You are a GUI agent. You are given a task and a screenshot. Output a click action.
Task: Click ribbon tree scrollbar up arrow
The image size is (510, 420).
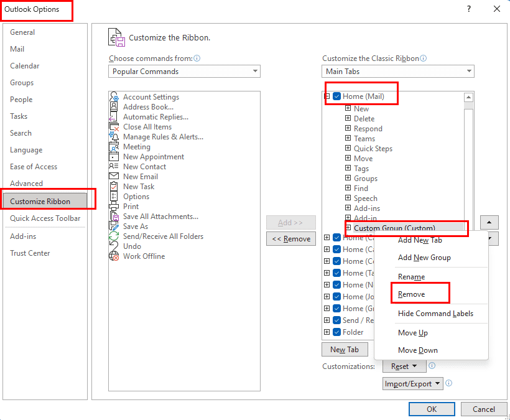coord(468,97)
